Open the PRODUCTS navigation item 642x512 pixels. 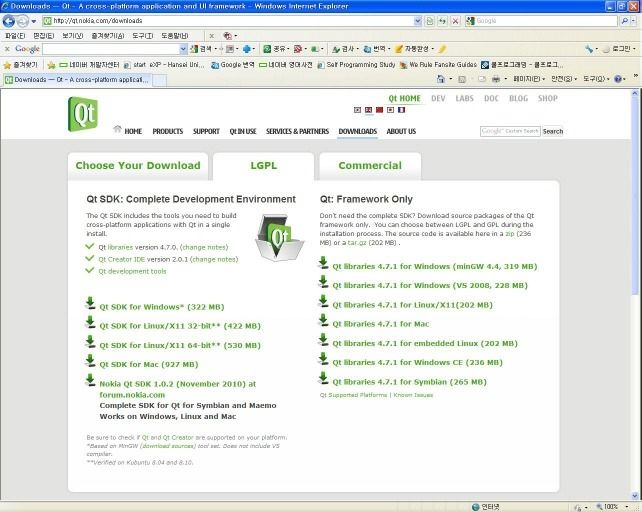tap(167, 131)
